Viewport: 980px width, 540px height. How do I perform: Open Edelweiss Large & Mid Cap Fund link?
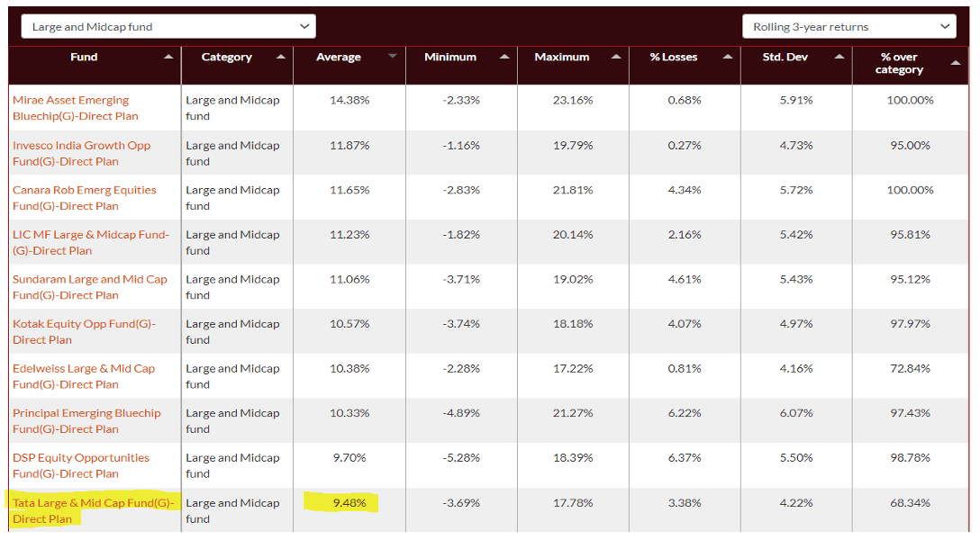pyautogui.click(x=83, y=376)
